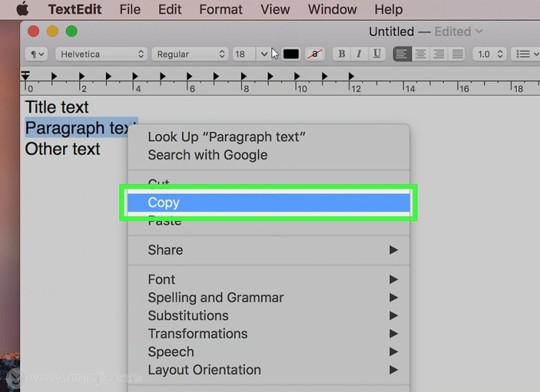Click the tab stop marker at ruler 12
540x392 pixels.
351,76
